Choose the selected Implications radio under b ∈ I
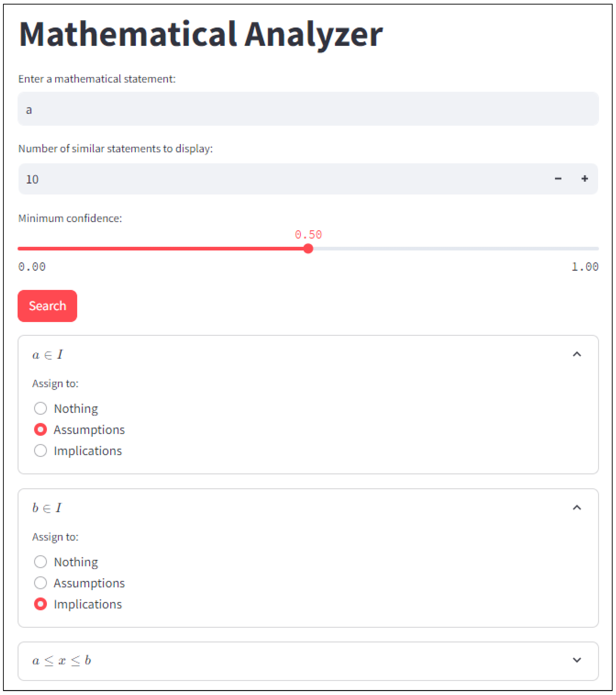The image size is (616, 695). [41, 604]
